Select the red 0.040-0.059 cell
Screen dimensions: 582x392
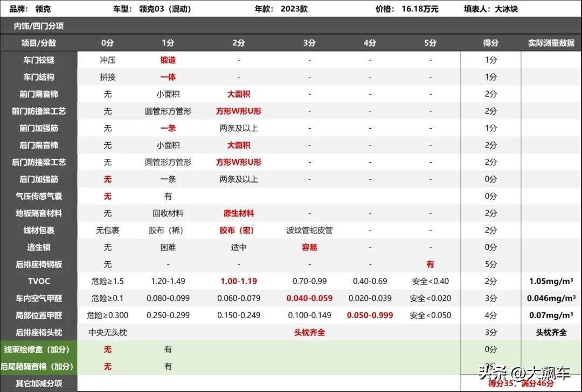tap(309, 298)
